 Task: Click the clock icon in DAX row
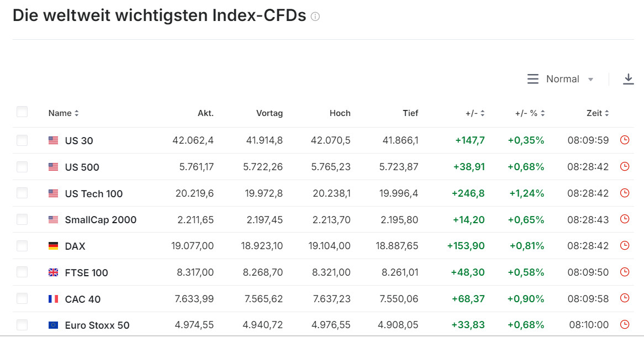(625, 246)
